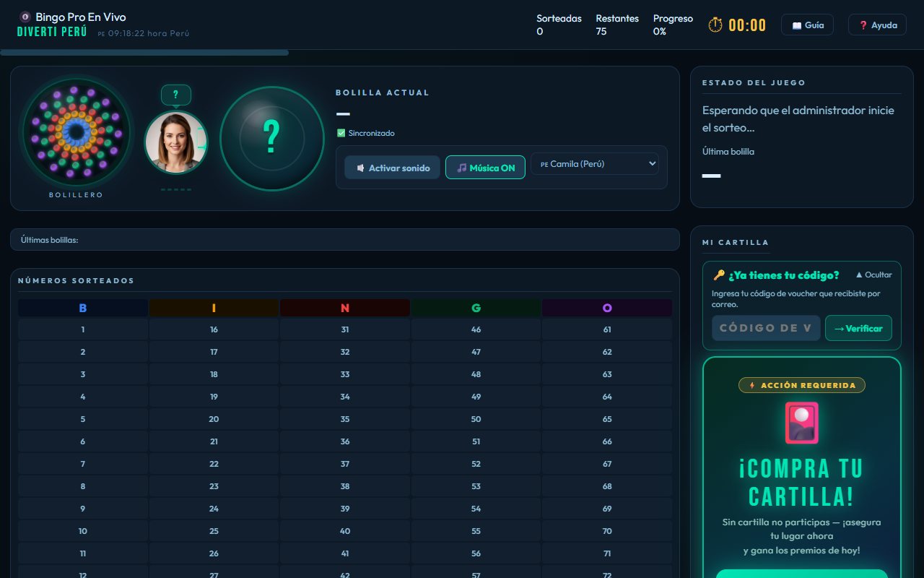Click the DIVERTI PERÚ brand text
Viewport: 924px width, 578px height.
[52, 33]
